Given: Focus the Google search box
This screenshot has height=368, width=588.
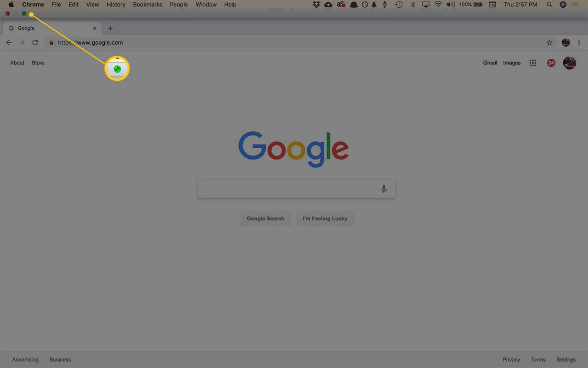Looking at the screenshot, I should (296, 189).
